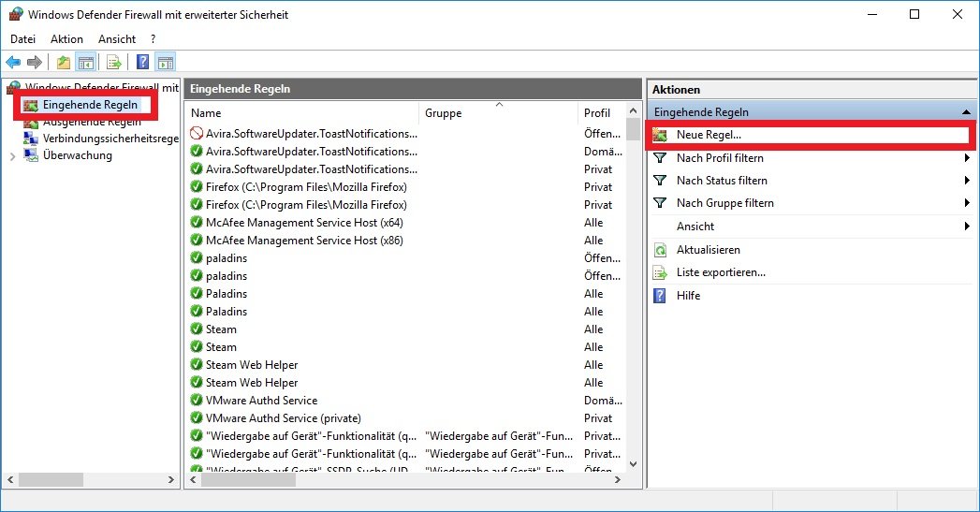Screen dimensions: 980x512
Task: Click Nach Status filtern action
Action: [x=722, y=181]
